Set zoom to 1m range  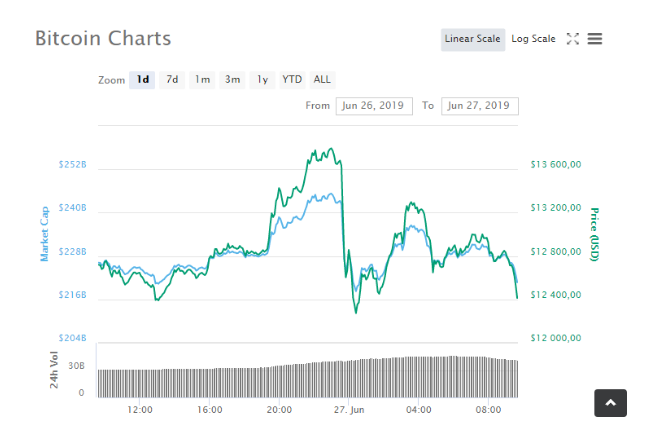(202, 79)
